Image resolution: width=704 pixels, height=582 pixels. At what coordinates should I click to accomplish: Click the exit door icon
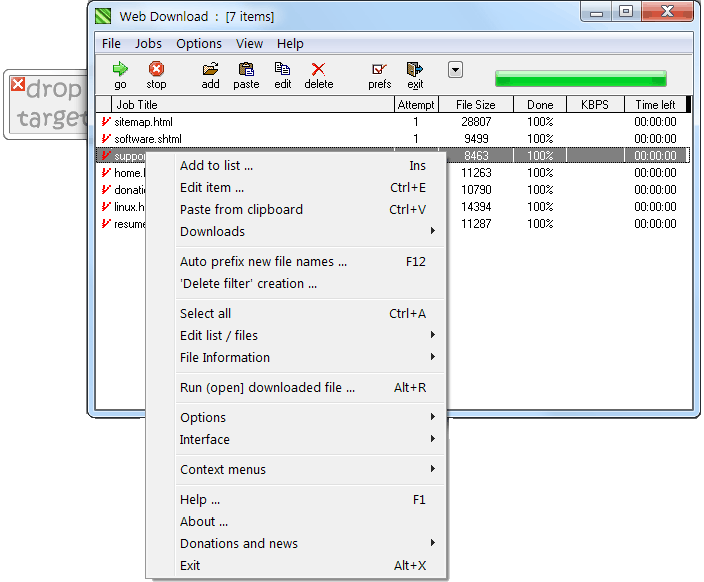(x=415, y=69)
